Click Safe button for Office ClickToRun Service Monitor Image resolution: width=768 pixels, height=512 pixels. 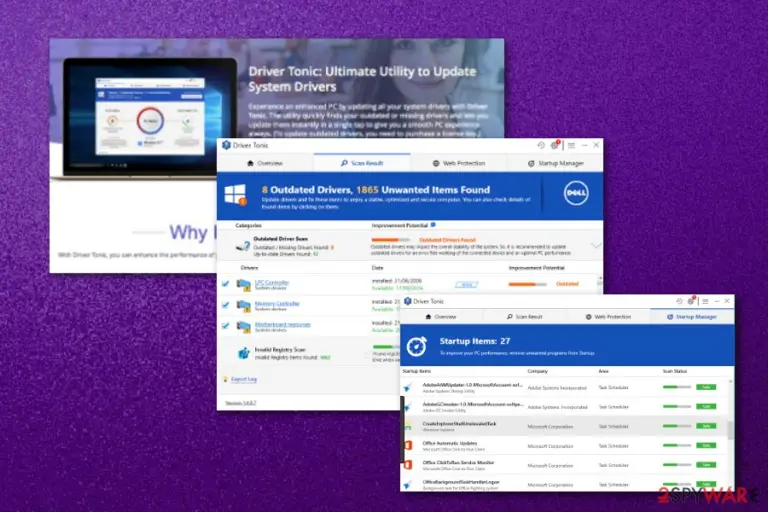coord(706,464)
